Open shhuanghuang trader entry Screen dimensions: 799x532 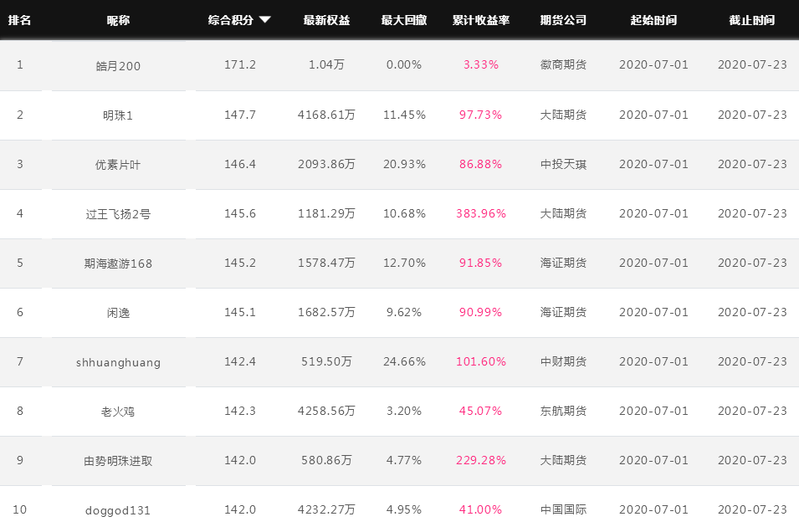[118, 362]
